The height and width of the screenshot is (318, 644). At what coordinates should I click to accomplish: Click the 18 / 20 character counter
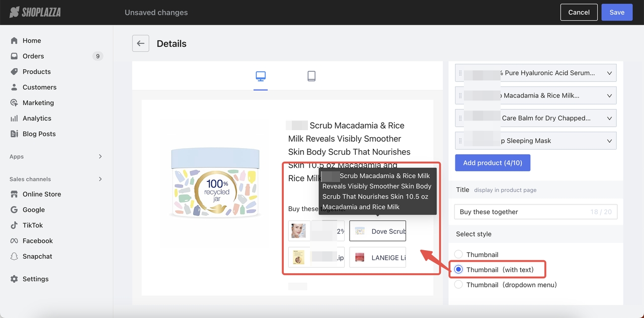(x=601, y=212)
